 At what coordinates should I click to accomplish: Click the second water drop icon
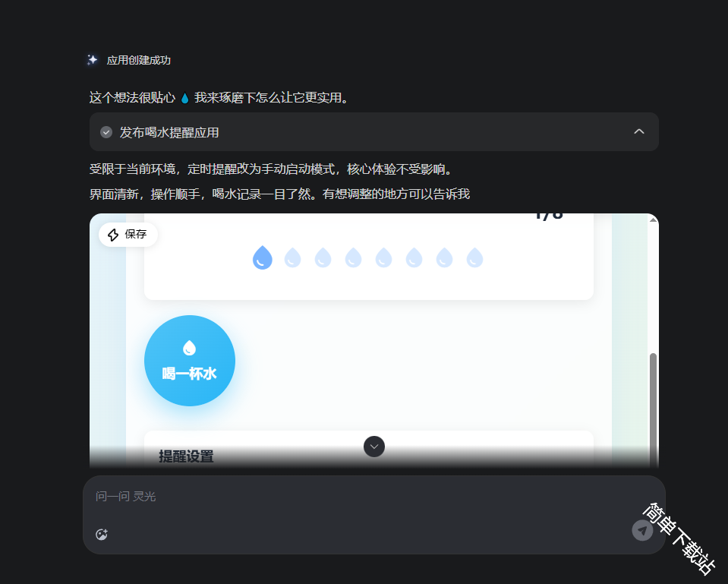pyautogui.click(x=292, y=258)
